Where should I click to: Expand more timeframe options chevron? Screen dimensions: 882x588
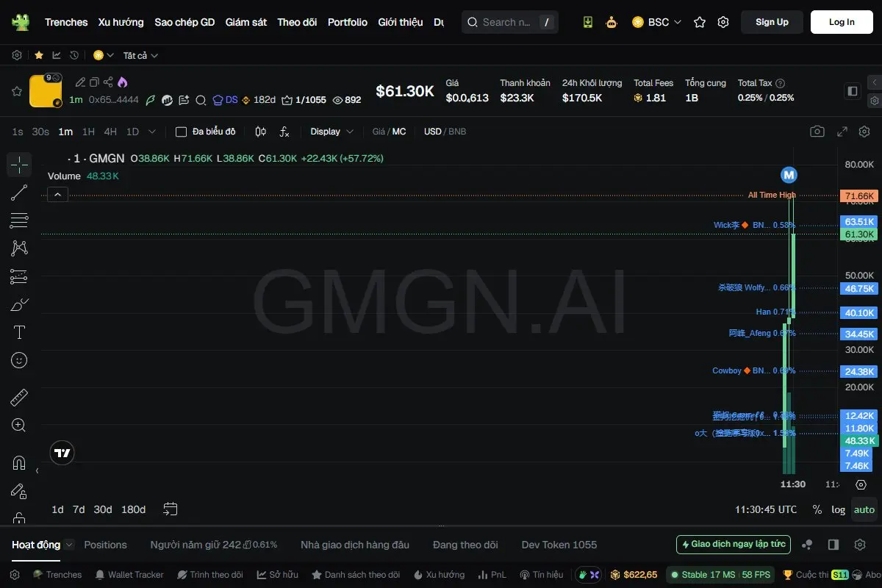(152, 132)
